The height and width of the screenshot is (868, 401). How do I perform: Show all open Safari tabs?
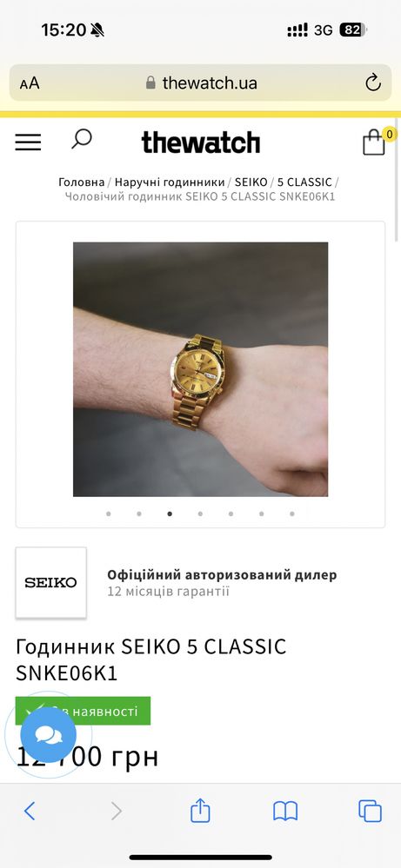pos(370,811)
